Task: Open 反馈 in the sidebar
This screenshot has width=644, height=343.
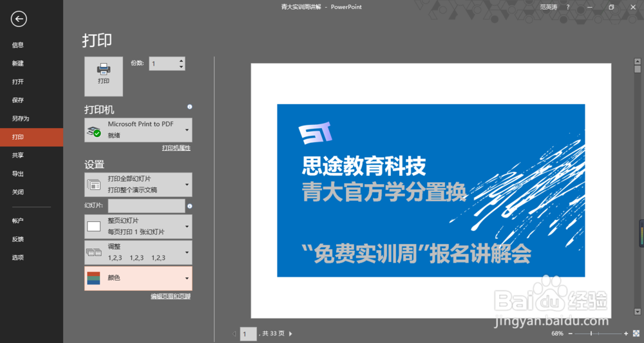Action: point(17,239)
